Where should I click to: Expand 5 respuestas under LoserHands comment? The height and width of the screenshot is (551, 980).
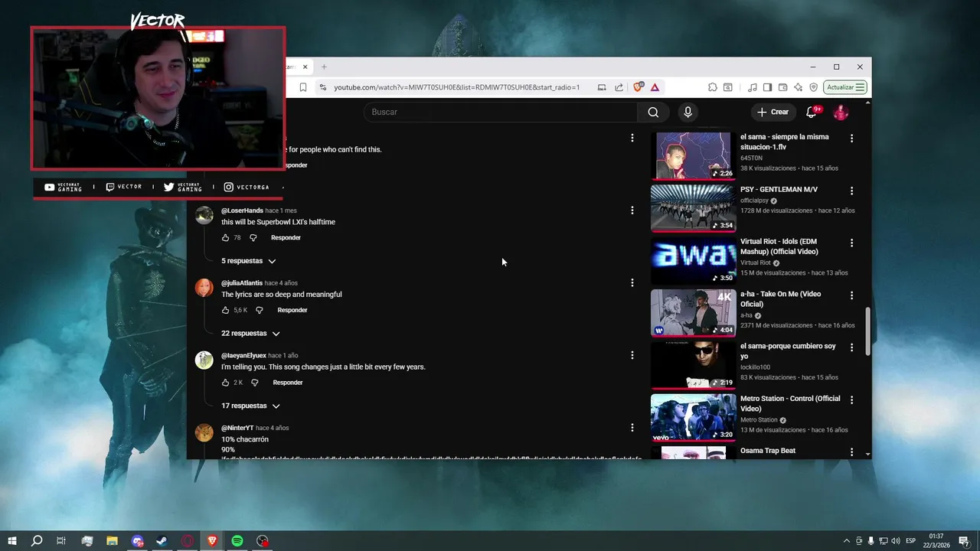point(249,261)
